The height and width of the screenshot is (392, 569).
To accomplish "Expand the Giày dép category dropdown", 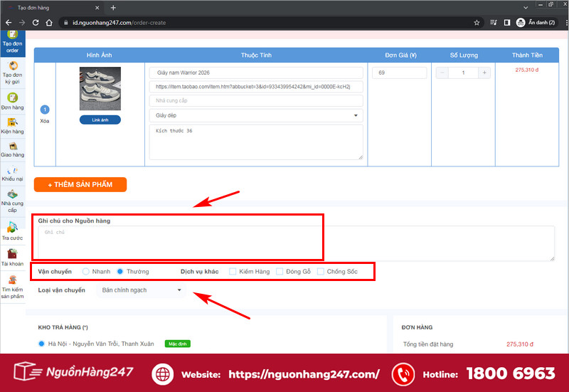I will coord(256,115).
